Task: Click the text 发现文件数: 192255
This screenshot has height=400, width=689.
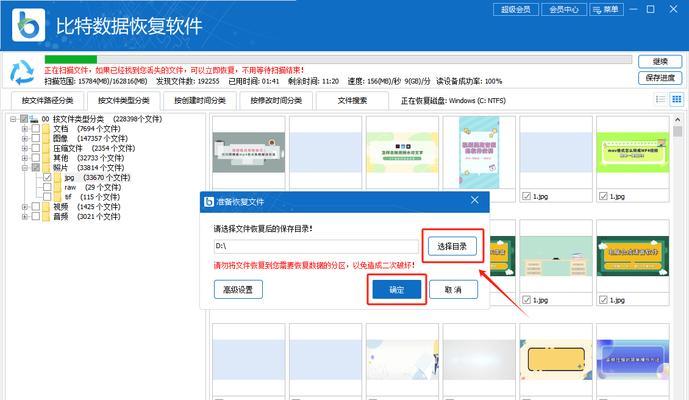Action: tap(188, 81)
